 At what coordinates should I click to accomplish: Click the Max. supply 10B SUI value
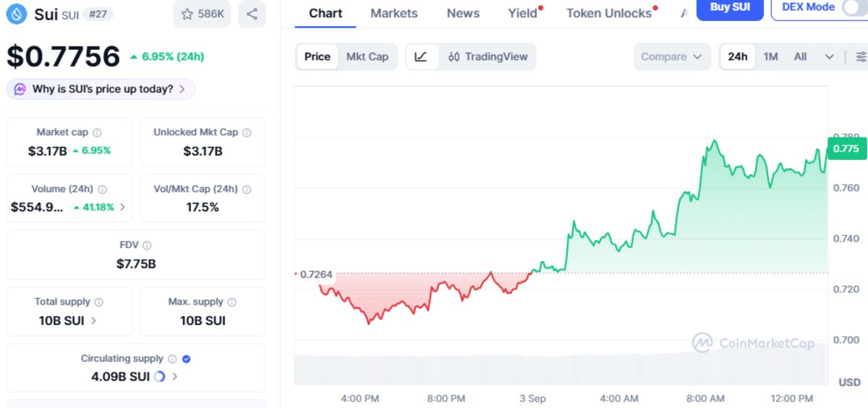[203, 320]
